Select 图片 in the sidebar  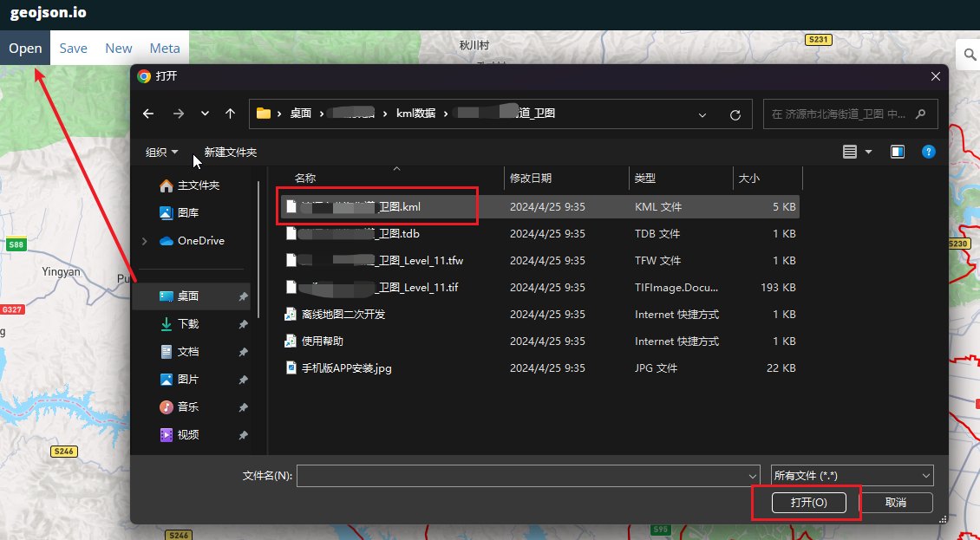(180, 380)
